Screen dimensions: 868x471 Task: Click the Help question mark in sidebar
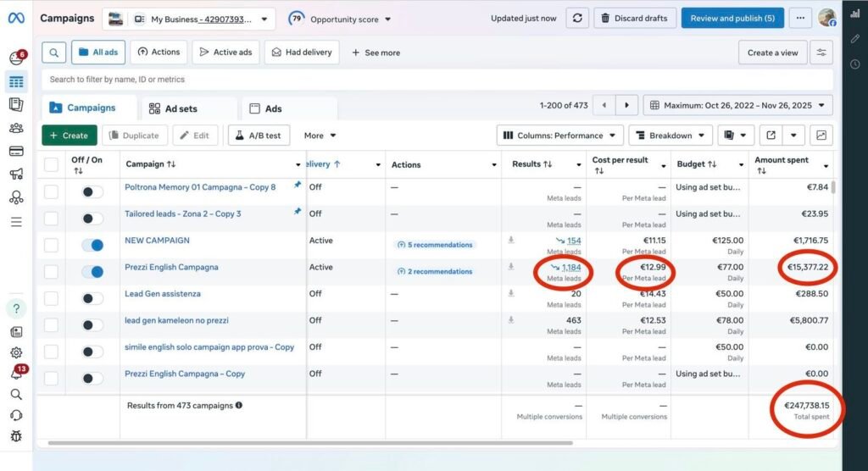tap(16, 308)
